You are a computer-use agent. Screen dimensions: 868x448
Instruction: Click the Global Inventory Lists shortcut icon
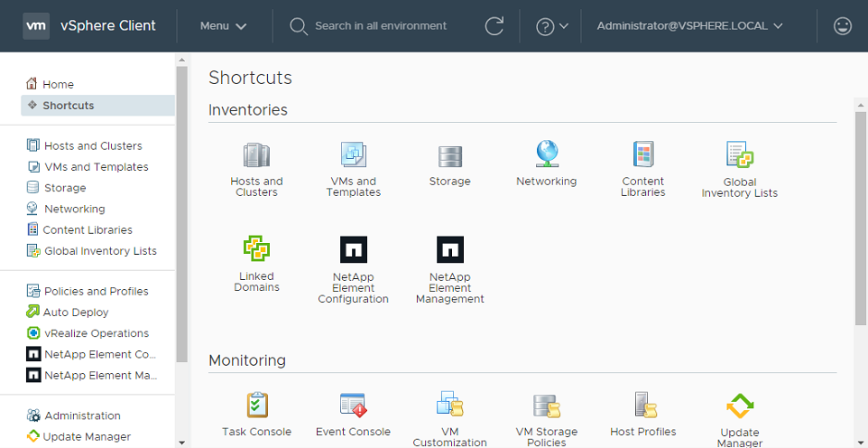point(739,155)
